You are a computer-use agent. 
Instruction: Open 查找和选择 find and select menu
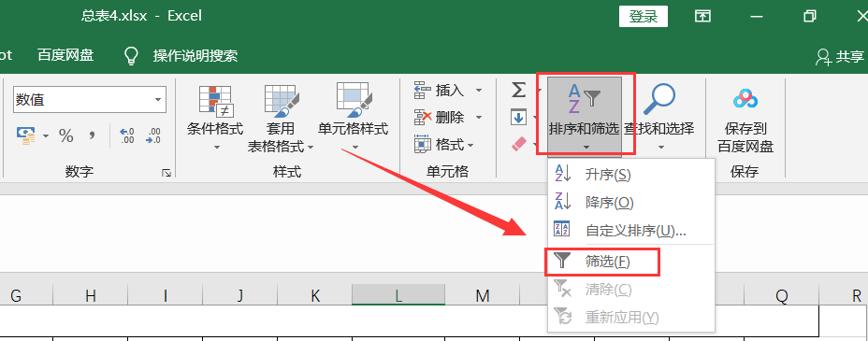(659, 118)
